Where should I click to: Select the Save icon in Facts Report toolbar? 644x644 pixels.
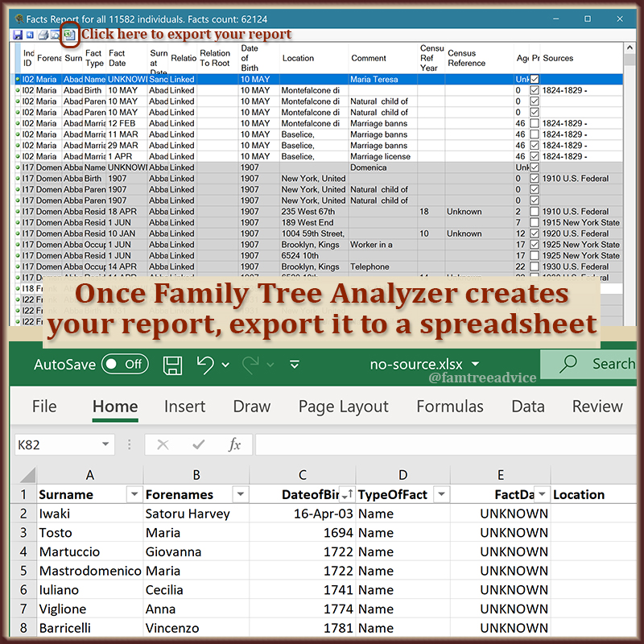[x=18, y=35]
